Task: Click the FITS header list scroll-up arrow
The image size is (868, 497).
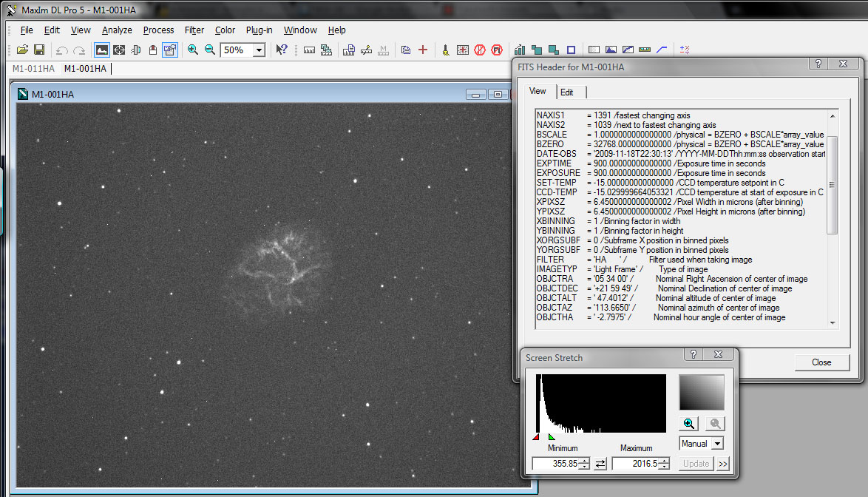Action: click(833, 115)
